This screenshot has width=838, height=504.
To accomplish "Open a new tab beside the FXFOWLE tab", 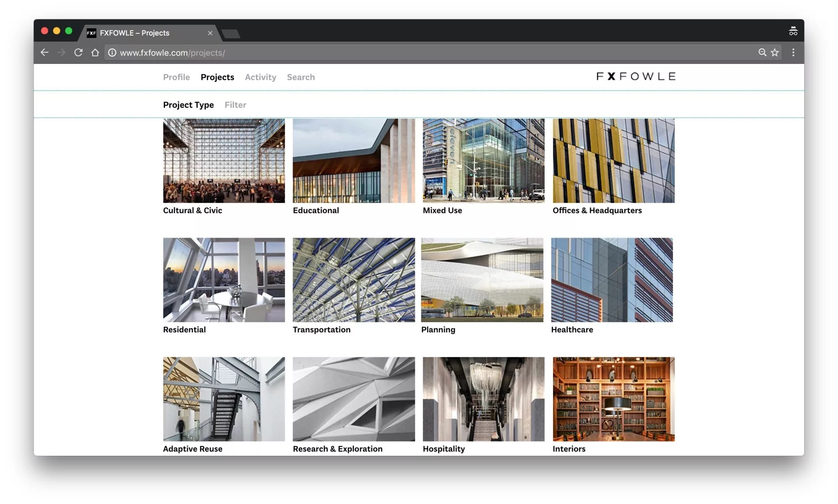I will click(x=231, y=34).
